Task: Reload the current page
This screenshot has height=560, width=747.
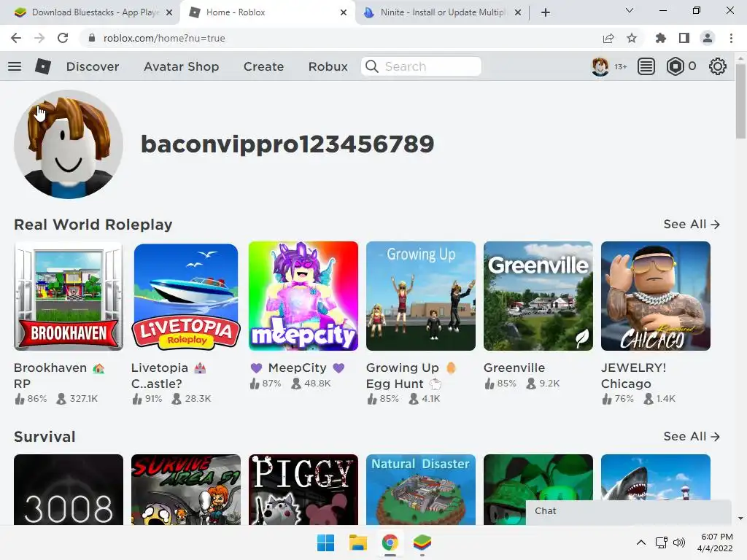Action: [x=63, y=38]
